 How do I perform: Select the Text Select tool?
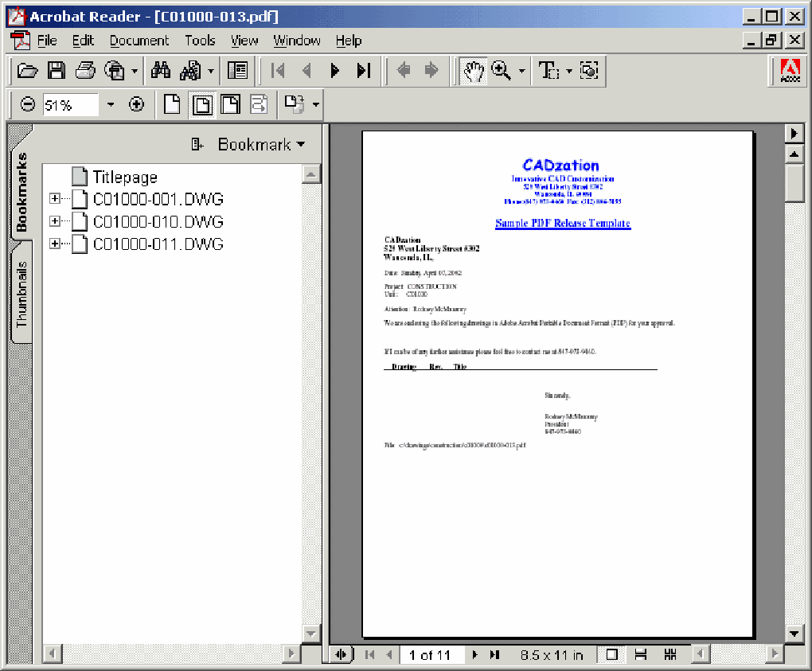click(548, 70)
